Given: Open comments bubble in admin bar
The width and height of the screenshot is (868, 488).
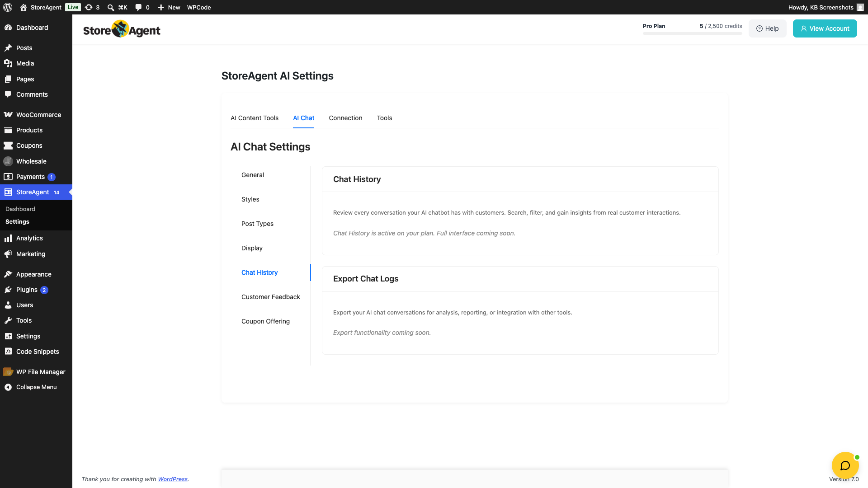Looking at the screenshot, I should click(x=138, y=7).
